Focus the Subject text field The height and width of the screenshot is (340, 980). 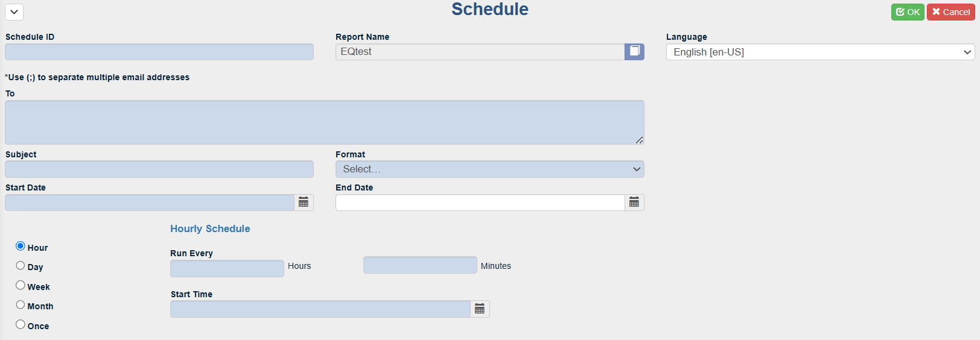[159, 169]
